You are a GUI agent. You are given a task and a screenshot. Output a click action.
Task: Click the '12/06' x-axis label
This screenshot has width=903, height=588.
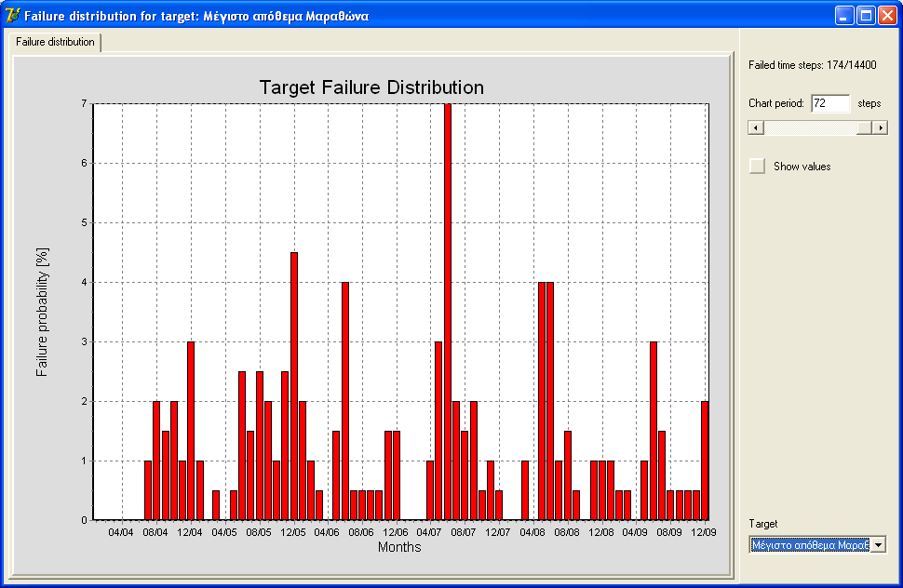pyautogui.click(x=396, y=532)
